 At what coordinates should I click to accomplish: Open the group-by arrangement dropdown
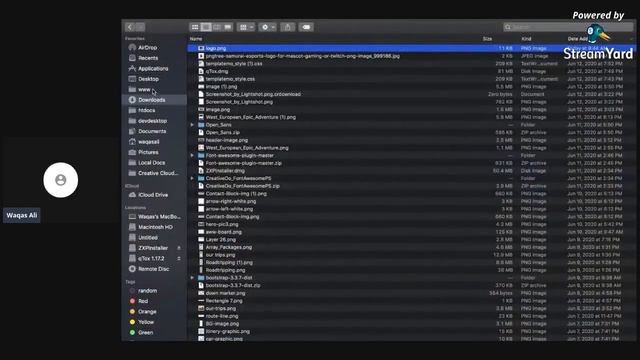pyautogui.click(x=246, y=27)
